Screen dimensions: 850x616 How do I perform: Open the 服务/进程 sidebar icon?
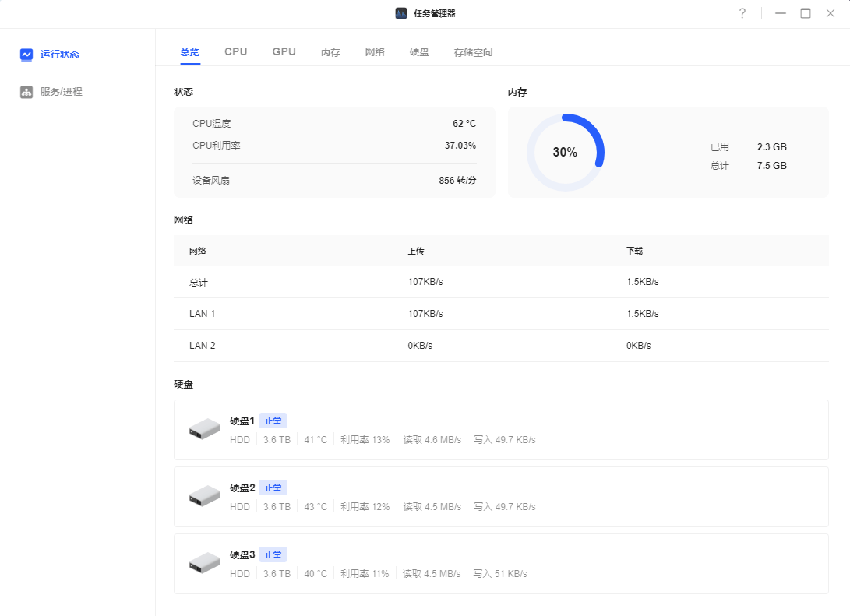26,91
